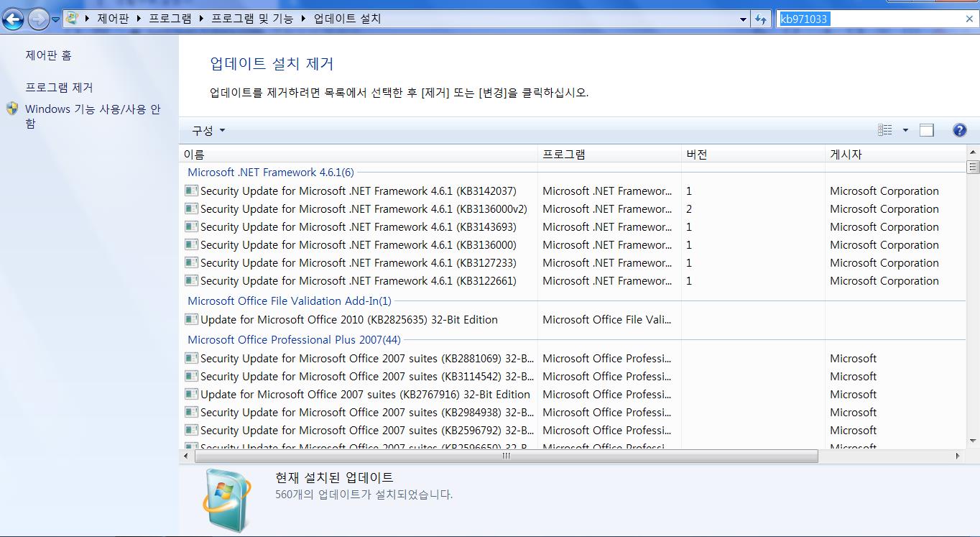Viewport: 980px width, 537px height.
Task: Collapse Microsoft Office Professional Plus 2007(44) group
Action: [295, 340]
